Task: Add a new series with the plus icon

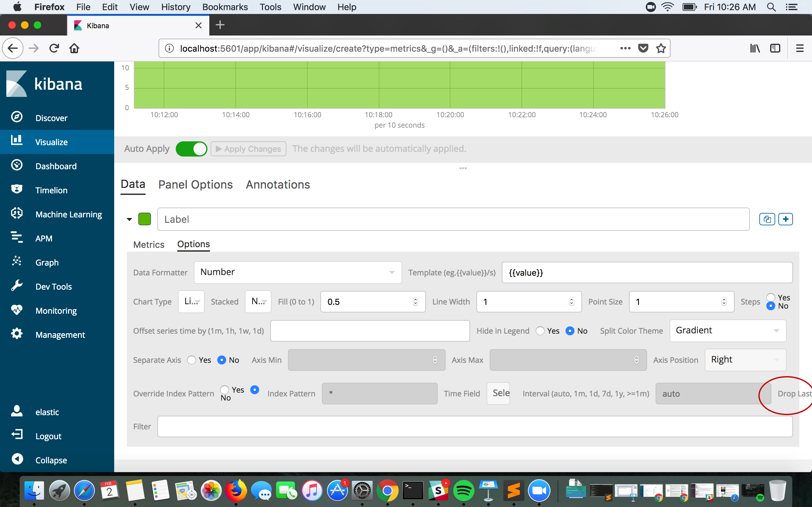Action: (785, 219)
